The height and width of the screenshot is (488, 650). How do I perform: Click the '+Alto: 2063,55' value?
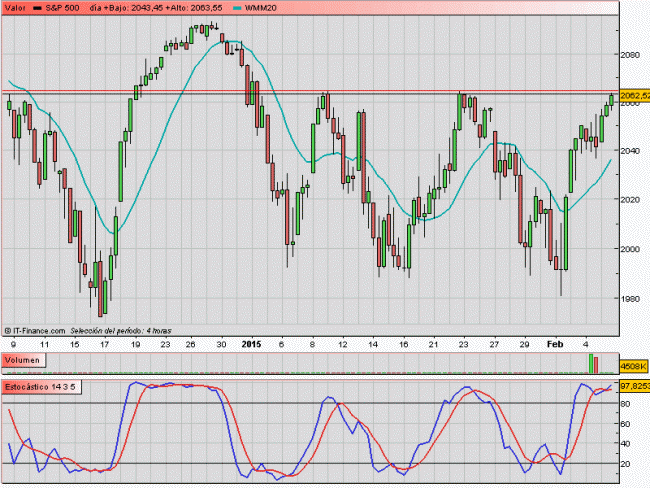194,8
